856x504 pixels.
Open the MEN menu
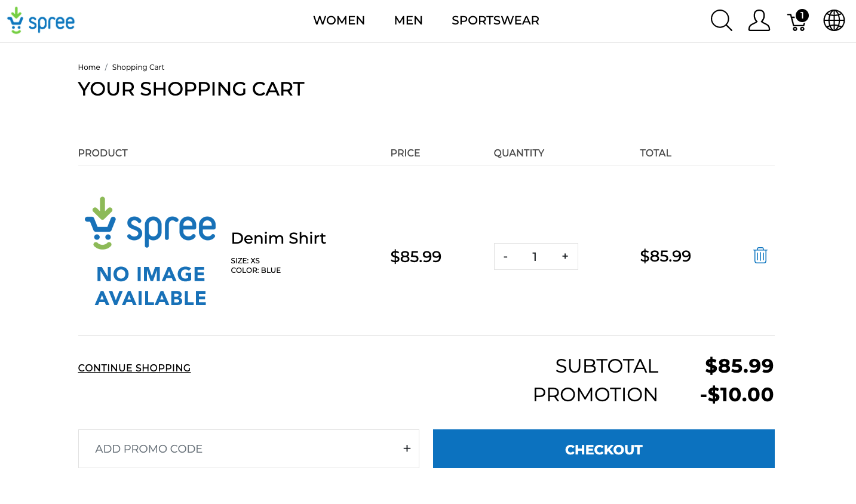[408, 20]
